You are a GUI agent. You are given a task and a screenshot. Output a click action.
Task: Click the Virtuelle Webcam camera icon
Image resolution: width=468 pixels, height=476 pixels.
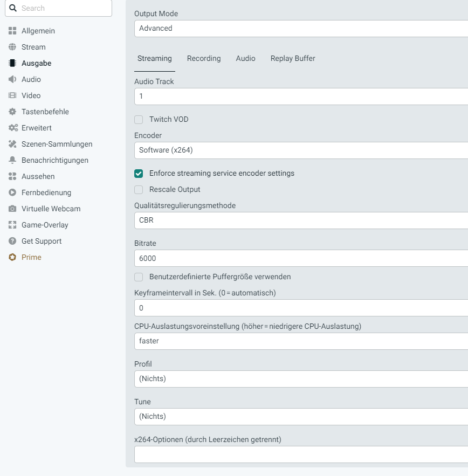(12, 209)
